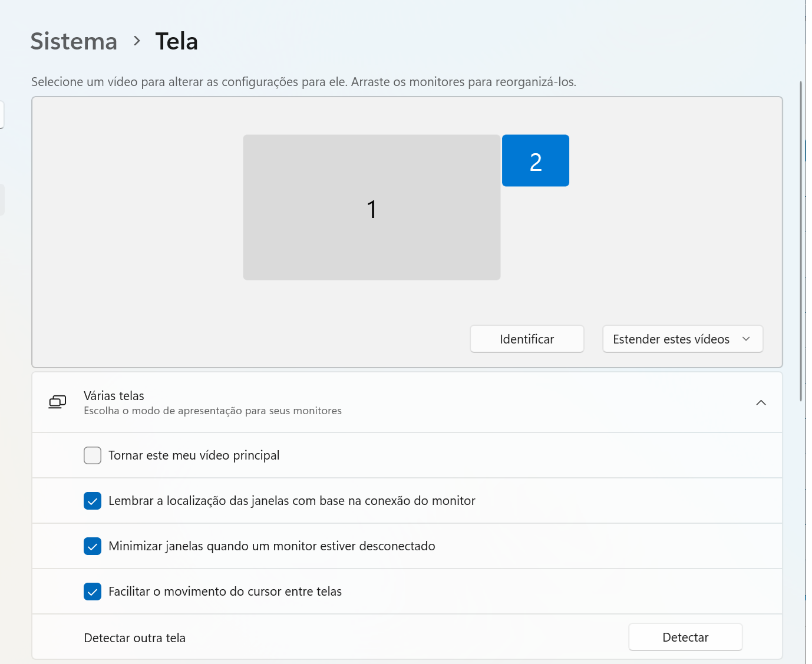Enable Tornar este meu vídeo principal checkbox
Screen dimensions: 812x664
(93, 455)
